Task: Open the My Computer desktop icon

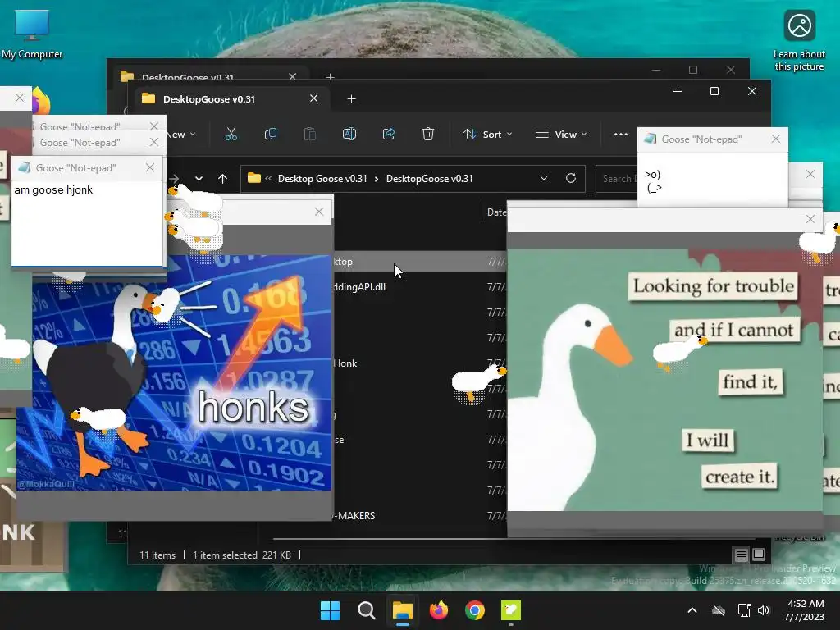Action: pyautogui.click(x=32, y=34)
